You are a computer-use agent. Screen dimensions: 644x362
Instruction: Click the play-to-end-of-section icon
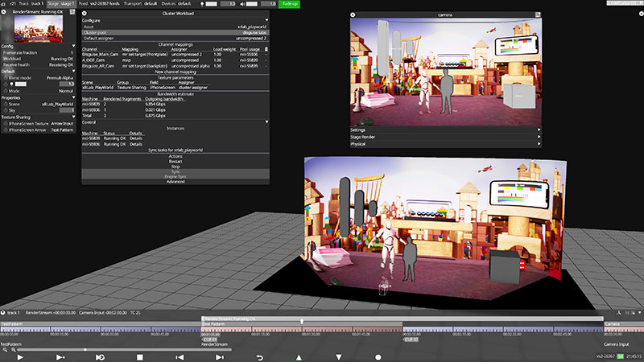pyautogui.click(x=60, y=357)
